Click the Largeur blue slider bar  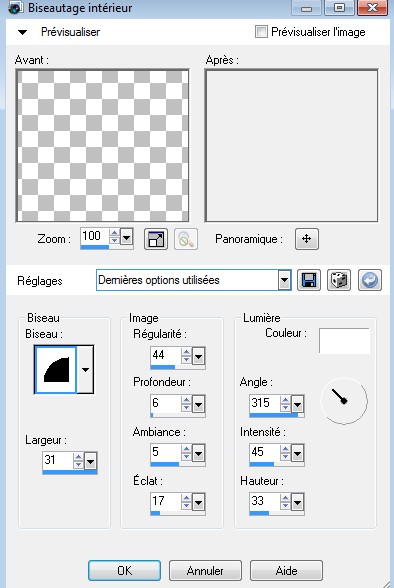click(x=70, y=472)
